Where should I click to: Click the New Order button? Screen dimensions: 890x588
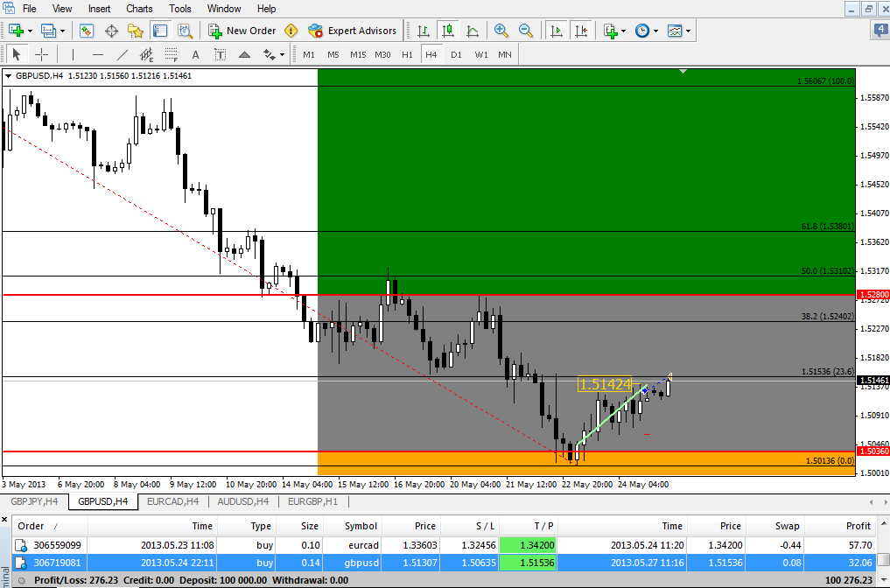(242, 31)
